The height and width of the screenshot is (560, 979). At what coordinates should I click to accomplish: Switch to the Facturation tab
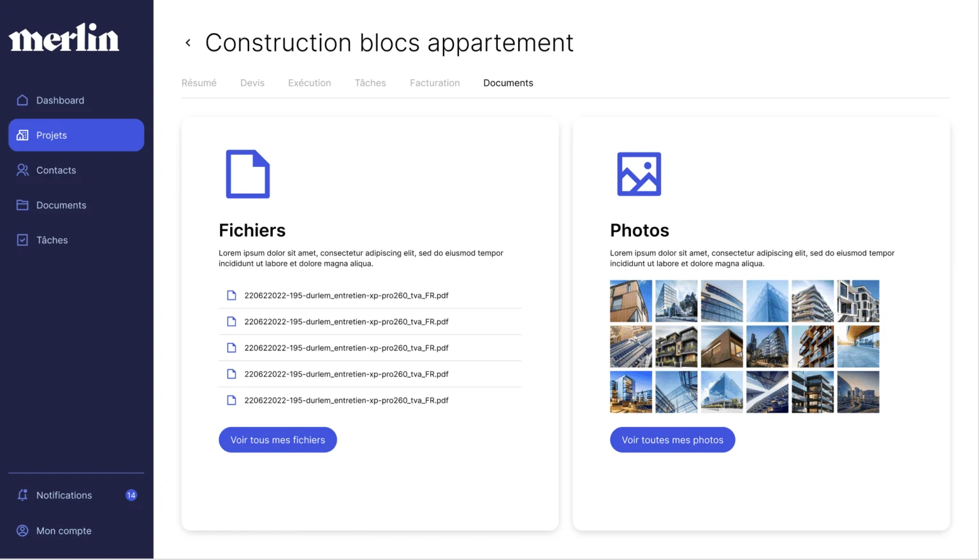435,83
